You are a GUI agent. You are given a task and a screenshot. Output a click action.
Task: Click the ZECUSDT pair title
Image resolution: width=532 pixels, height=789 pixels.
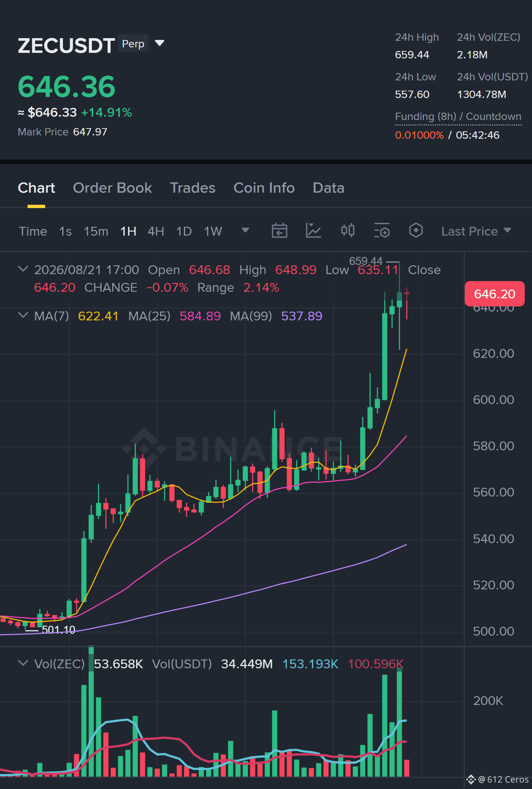coord(66,46)
